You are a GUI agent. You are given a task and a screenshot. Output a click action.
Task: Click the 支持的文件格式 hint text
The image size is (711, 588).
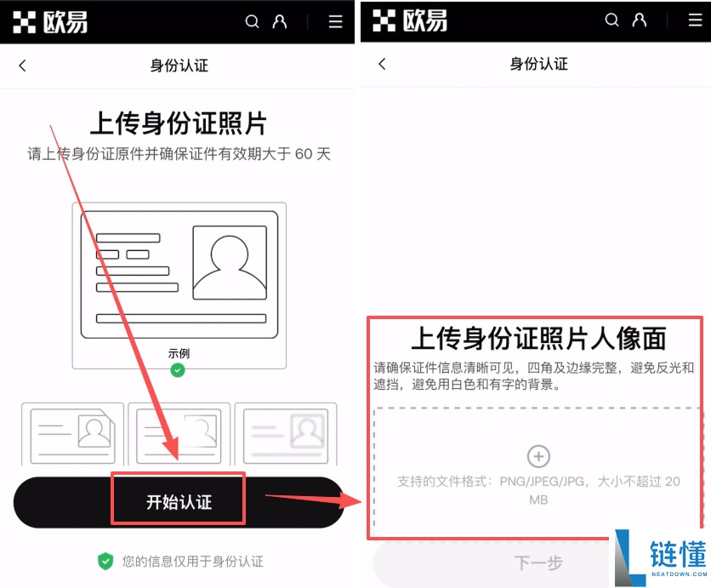538,490
